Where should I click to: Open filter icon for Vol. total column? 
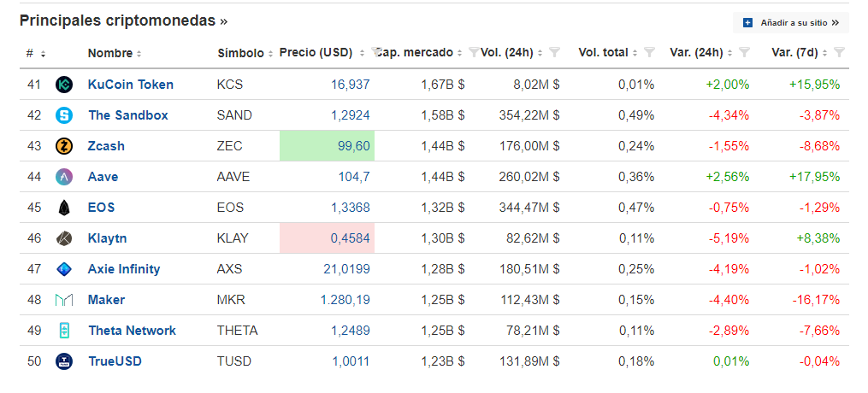tap(650, 52)
